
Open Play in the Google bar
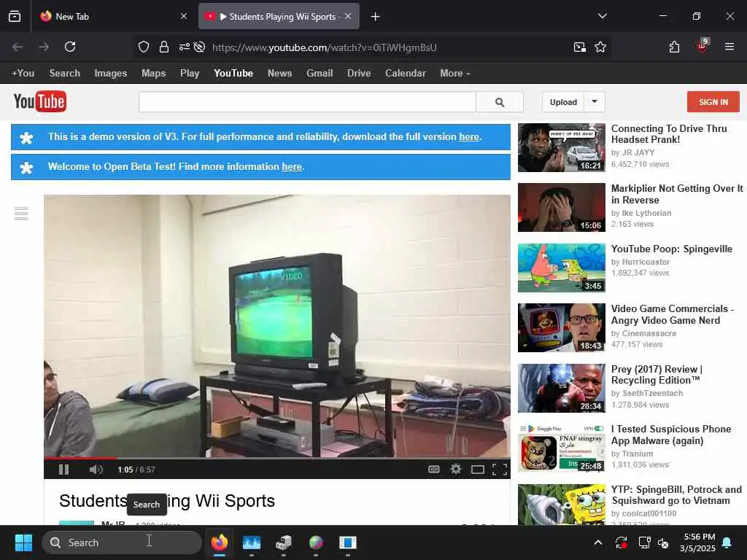tap(190, 74)
